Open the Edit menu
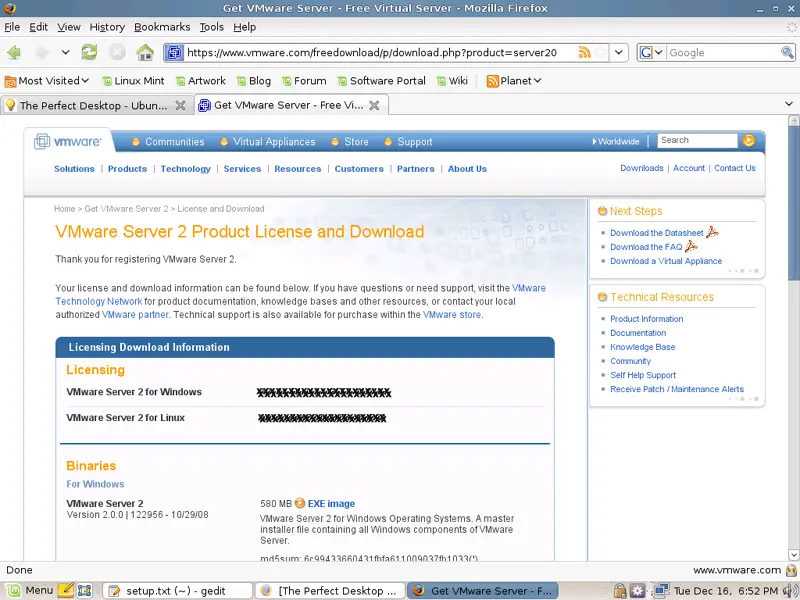 (x=38, y=27)
